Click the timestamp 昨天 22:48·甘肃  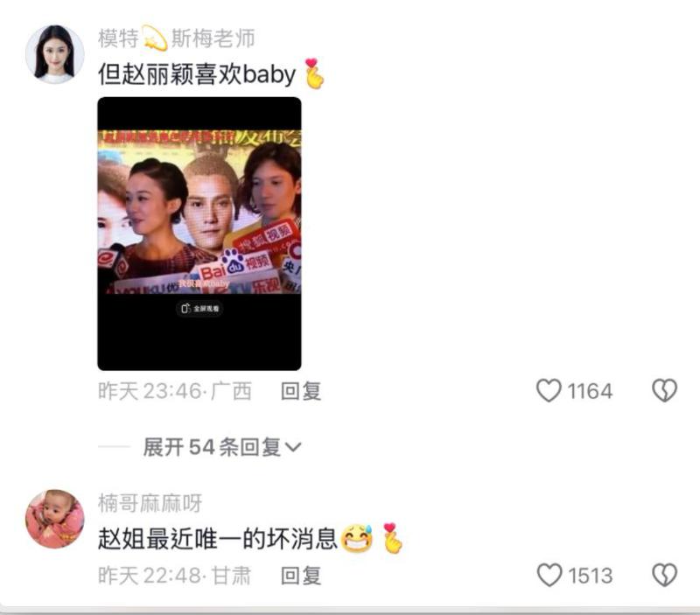tap(174, 576)
